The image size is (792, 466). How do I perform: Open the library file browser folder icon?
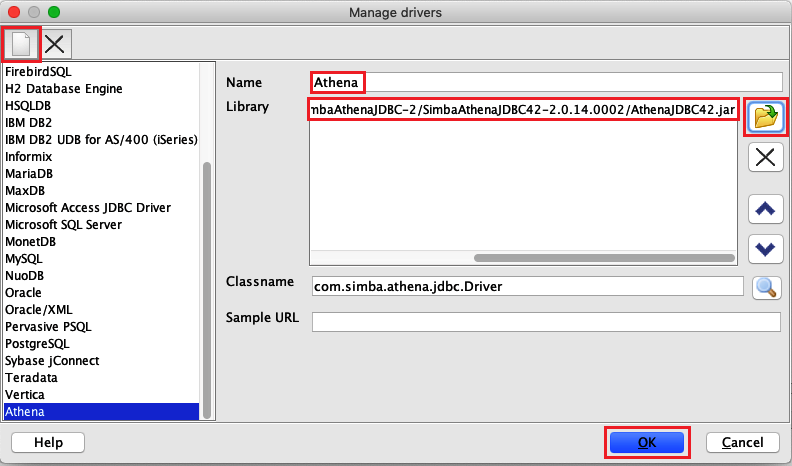point(766,118)
